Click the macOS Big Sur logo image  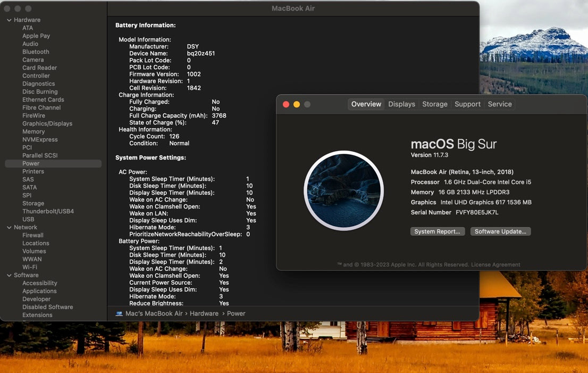343,190
